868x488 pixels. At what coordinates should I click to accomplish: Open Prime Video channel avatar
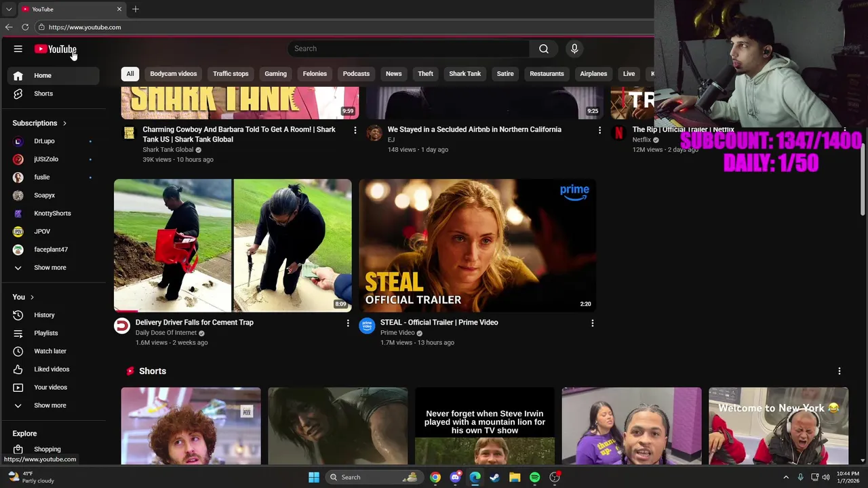pyautogui.click(x=367, y=327)
